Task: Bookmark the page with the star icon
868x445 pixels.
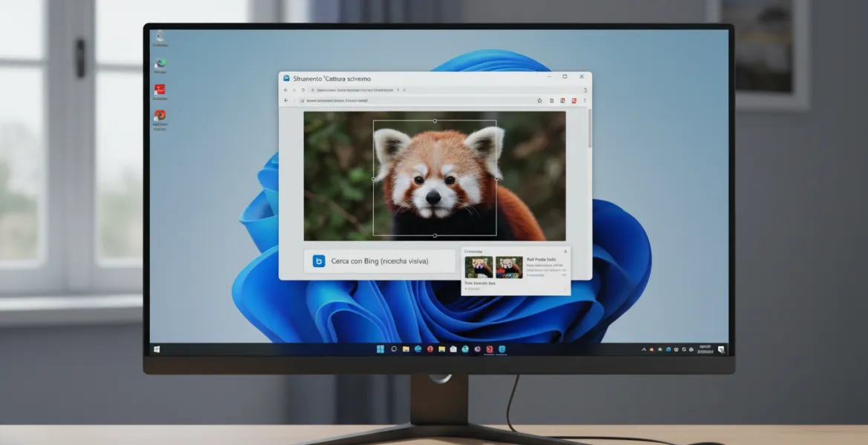Action: point(539,100)
